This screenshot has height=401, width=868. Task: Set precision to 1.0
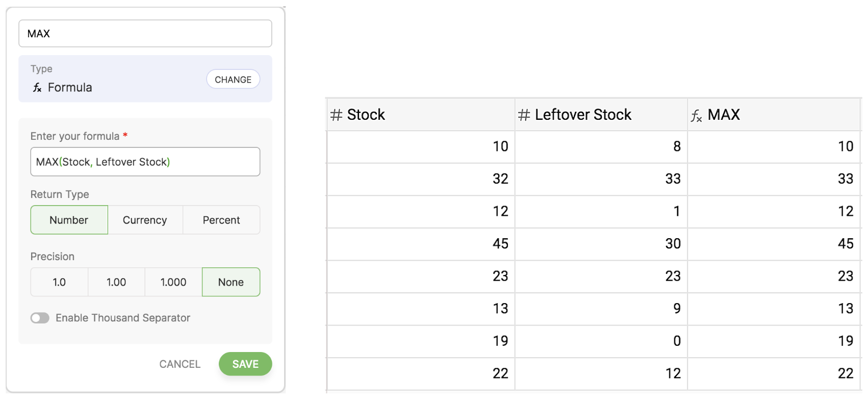pyautogui.click(x=59, y=282)
